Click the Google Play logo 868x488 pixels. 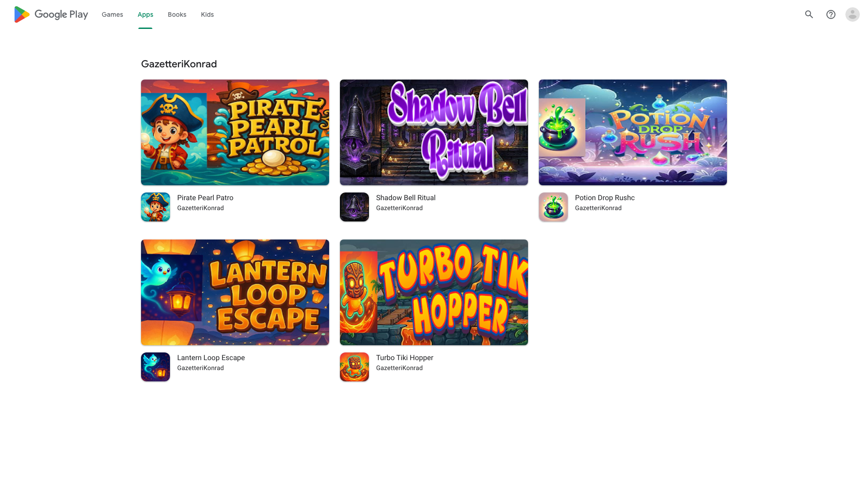click(x=51, y=14)
